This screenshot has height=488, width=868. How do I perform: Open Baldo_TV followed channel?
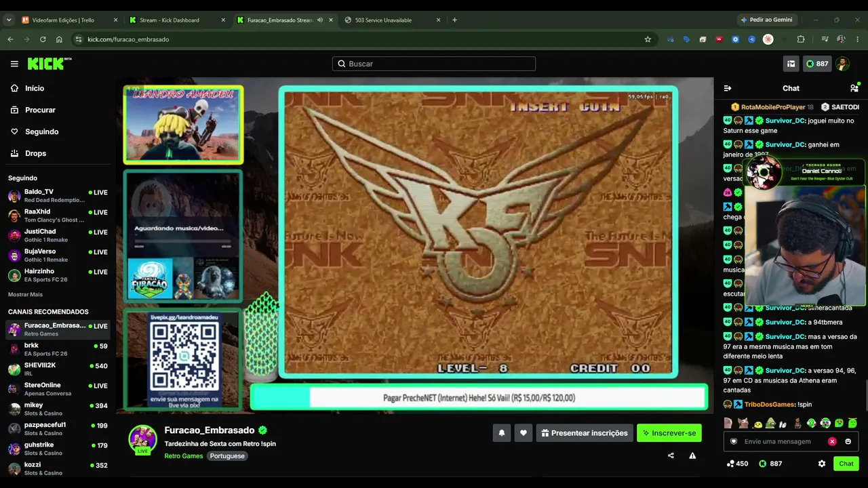point(58,196)
